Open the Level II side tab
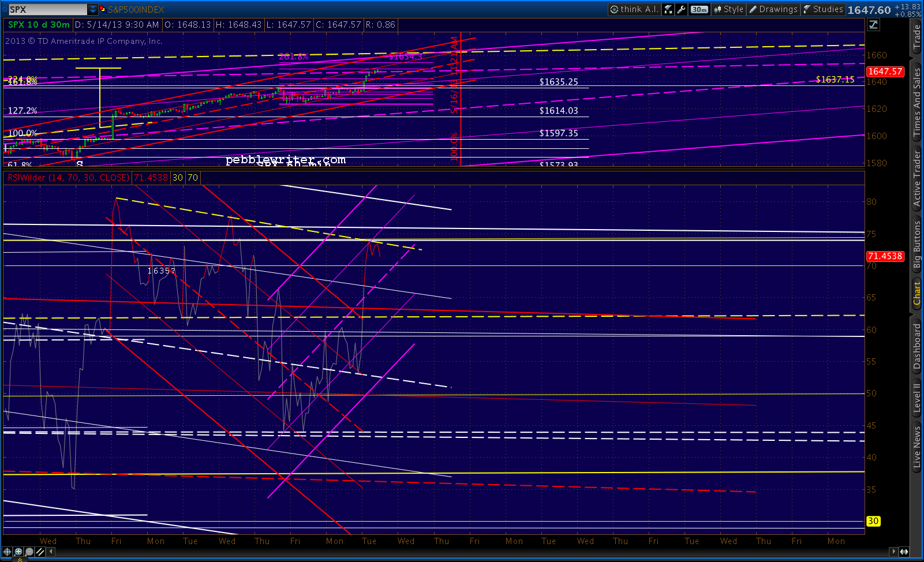The width and height of the screenshot is (924, 562). [x=916, y=398]
